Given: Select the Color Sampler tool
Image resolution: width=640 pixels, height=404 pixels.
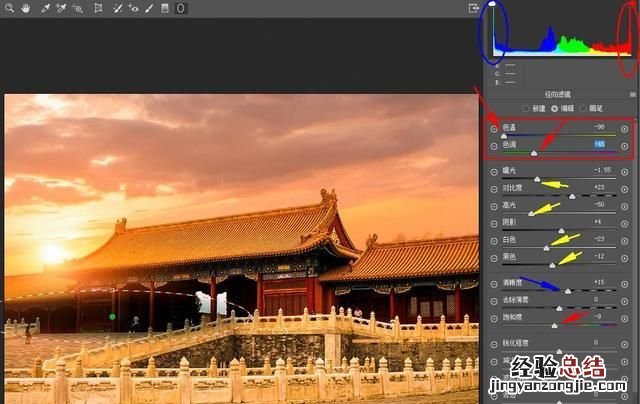Looking at the screenshot, I should coord(61,8).
